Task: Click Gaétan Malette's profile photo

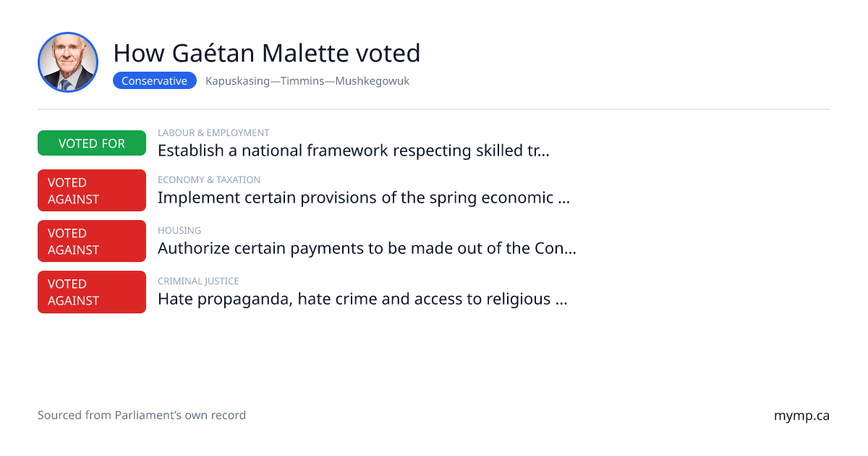Action: [68, 62]
